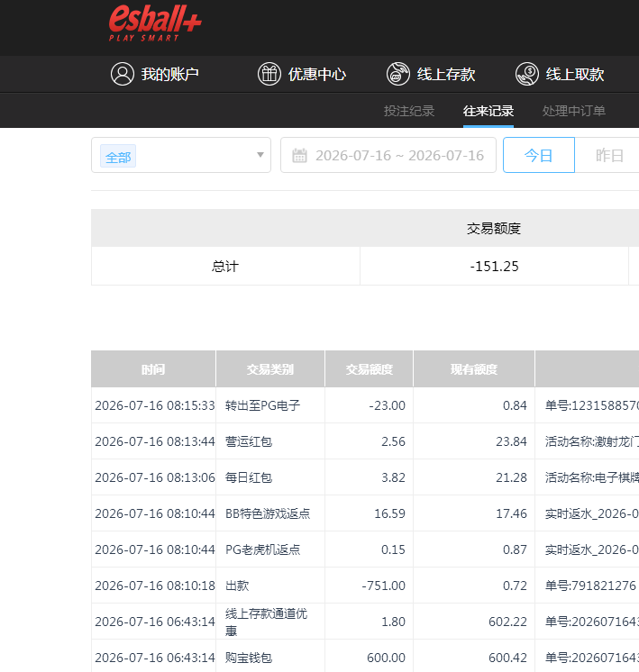Click the 交易额度 summary header
Image resolution: width=639 pixels, height=672 pixels.
tap(494, 229)
